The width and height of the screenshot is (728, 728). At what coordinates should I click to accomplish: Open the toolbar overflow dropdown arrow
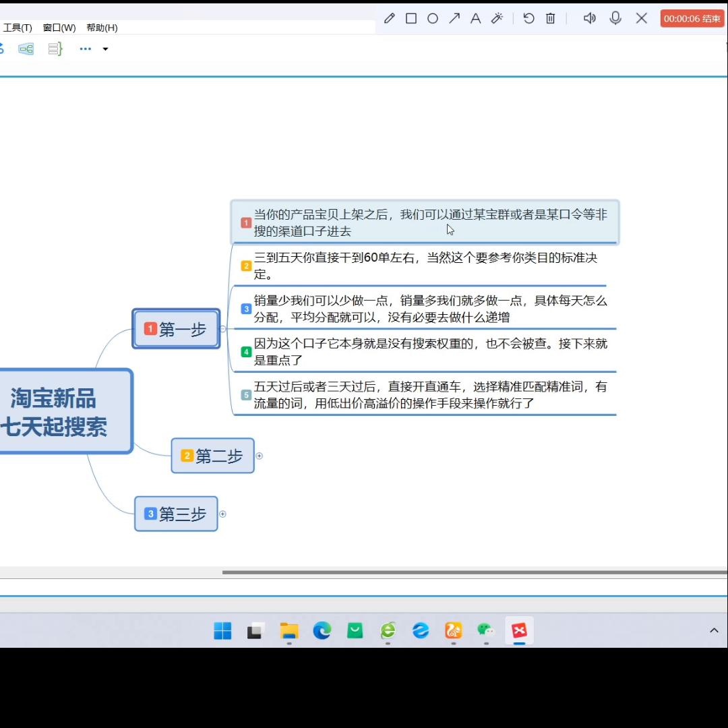(x=105, y=49)
